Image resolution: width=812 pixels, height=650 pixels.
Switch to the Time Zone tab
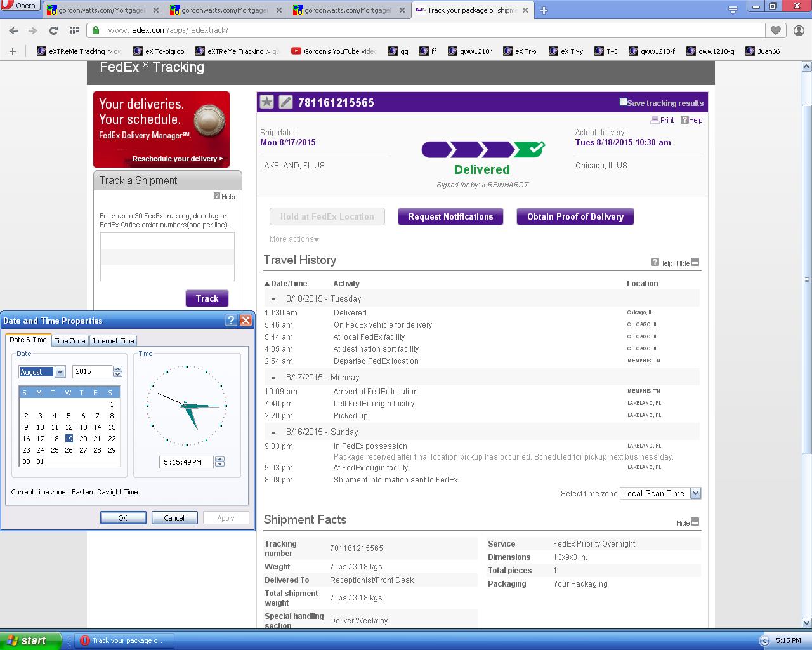[70, 341]
